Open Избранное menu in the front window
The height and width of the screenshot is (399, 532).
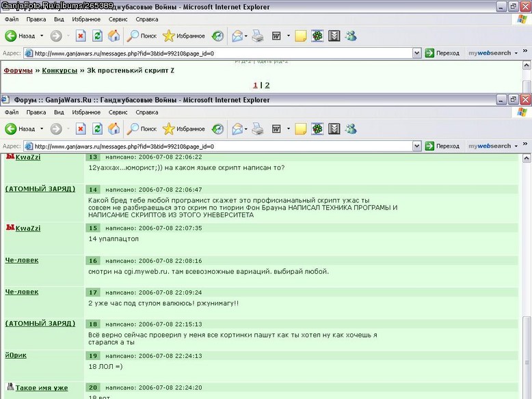coord(86,112)
